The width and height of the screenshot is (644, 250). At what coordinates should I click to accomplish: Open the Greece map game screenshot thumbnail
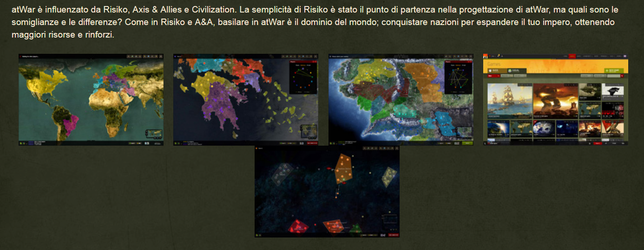(x=246, y=100)
